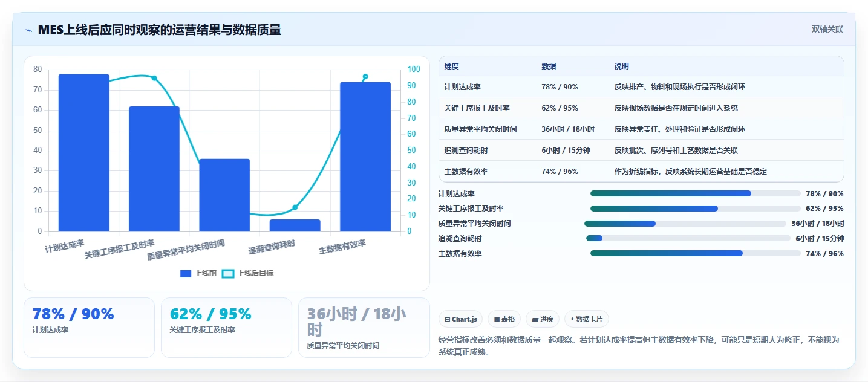Click the table cell 6小时 / 15分钟
This screenshot has width=868, height=382.
pos(566,151)
